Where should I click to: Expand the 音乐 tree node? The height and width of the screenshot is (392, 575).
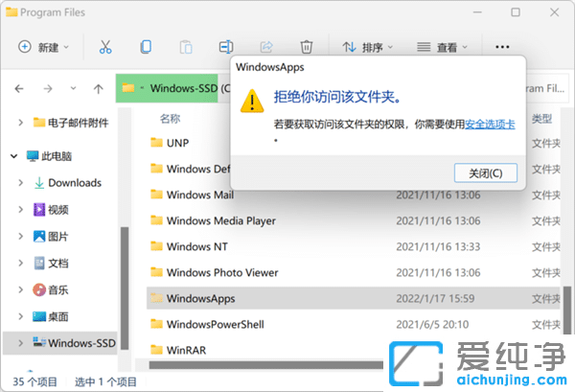click(20, 289)
